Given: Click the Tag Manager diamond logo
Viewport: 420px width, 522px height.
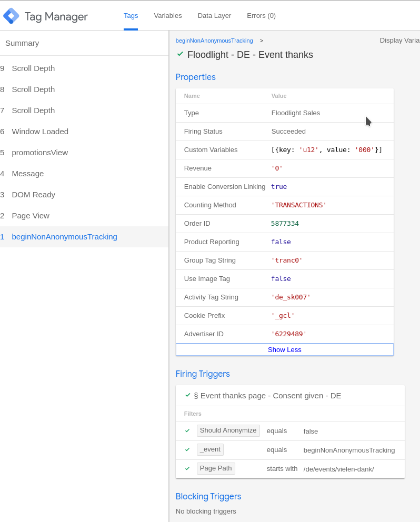Looking at the screenshot, I should (12, 16).
